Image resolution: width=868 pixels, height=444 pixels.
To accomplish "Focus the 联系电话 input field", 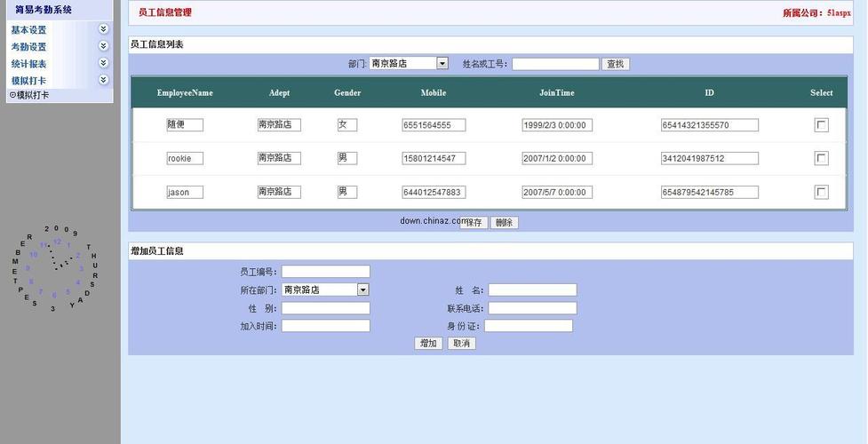I will coord(532,308).
